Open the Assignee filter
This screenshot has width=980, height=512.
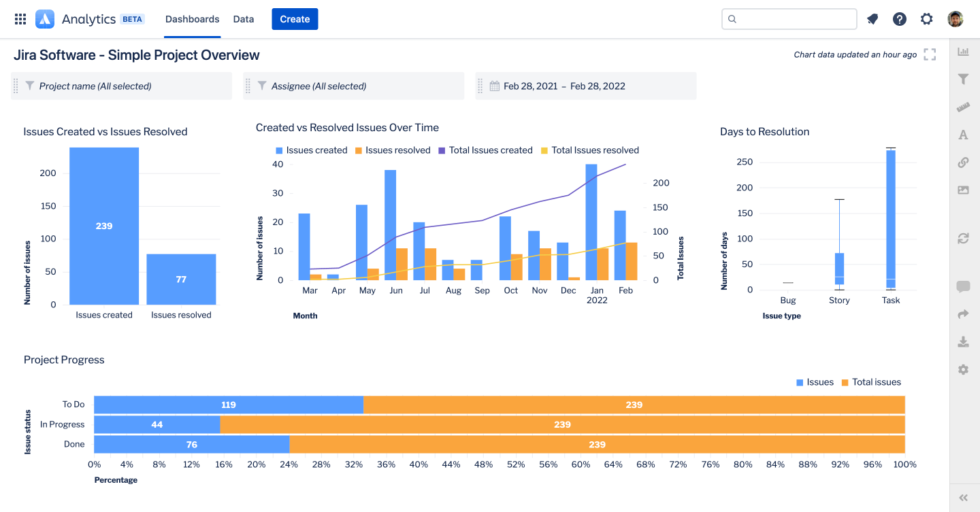coord(353,86)
